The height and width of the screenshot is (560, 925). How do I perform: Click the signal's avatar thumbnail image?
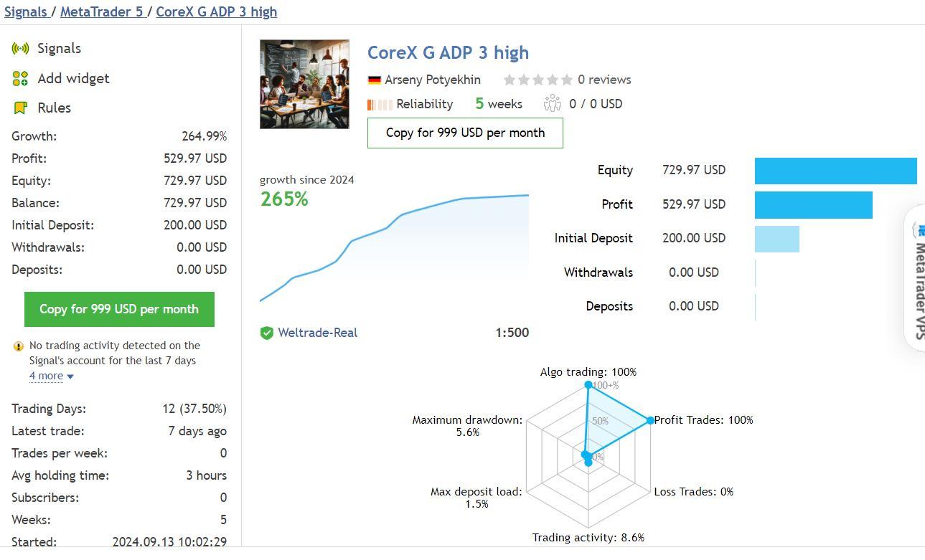click(x=304, y=84)
